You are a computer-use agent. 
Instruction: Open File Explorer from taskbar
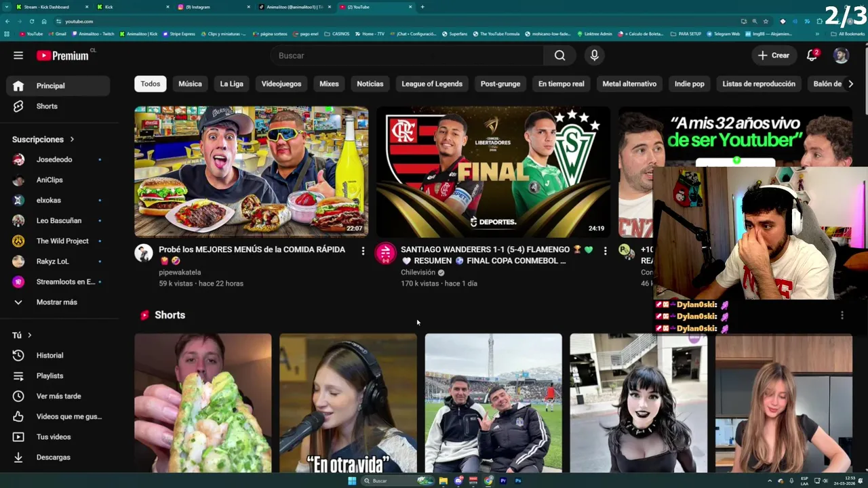(x=443, y=481)
